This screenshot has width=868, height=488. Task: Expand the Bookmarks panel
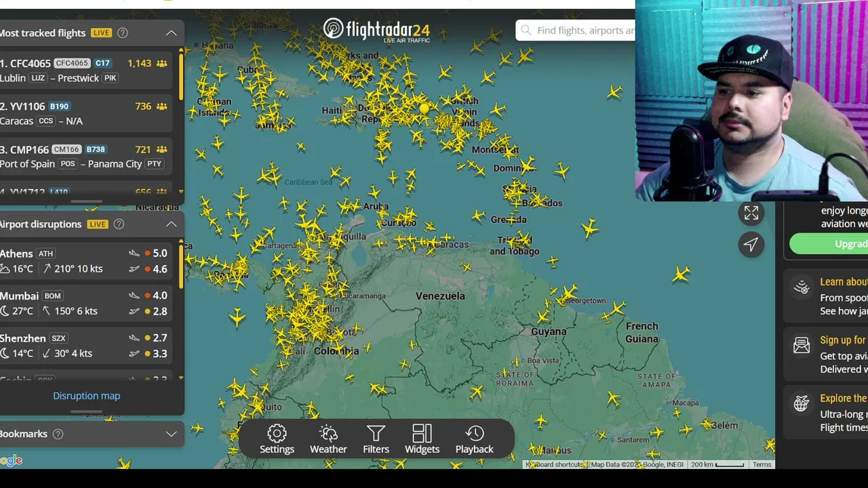coord(172,434)
